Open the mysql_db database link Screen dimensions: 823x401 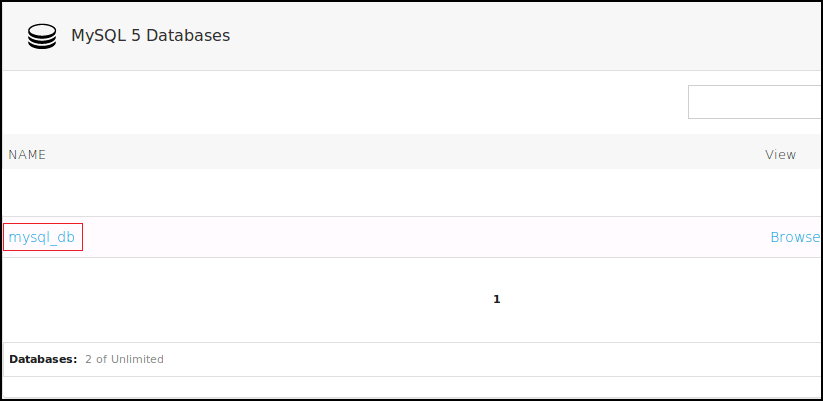[42, 237]
